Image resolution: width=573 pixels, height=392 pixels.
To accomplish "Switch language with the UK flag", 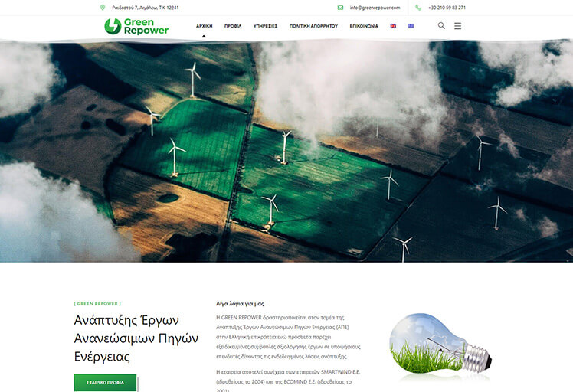I will [x=394, y=26].
